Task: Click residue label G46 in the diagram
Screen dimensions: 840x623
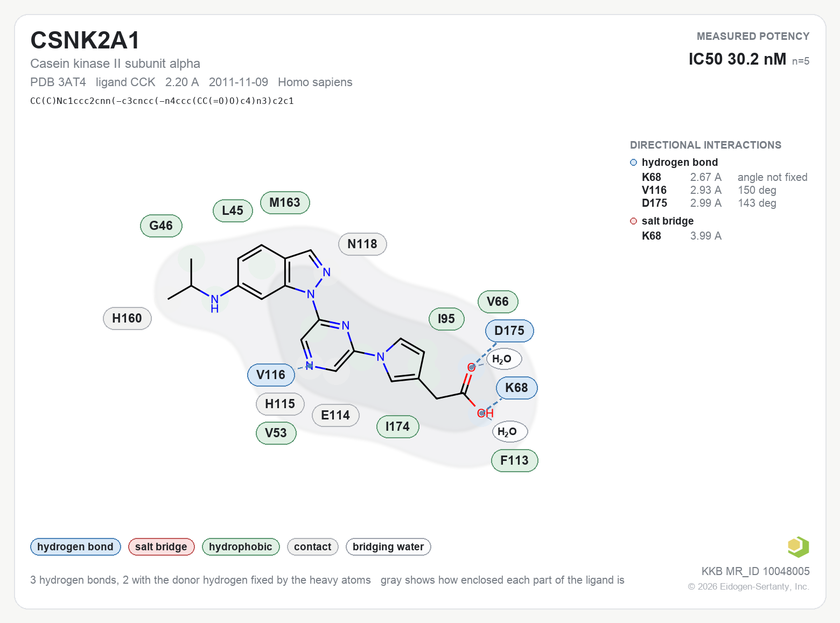Action: [x=161, y=226]
